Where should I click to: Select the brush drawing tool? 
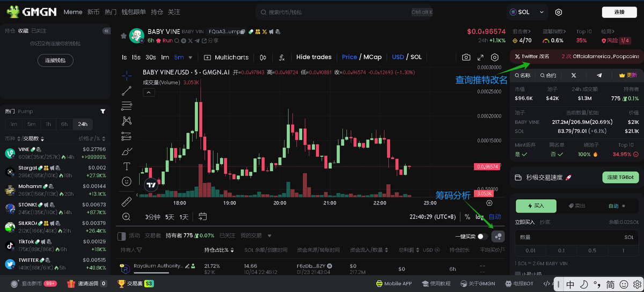[x=127, y=151]
